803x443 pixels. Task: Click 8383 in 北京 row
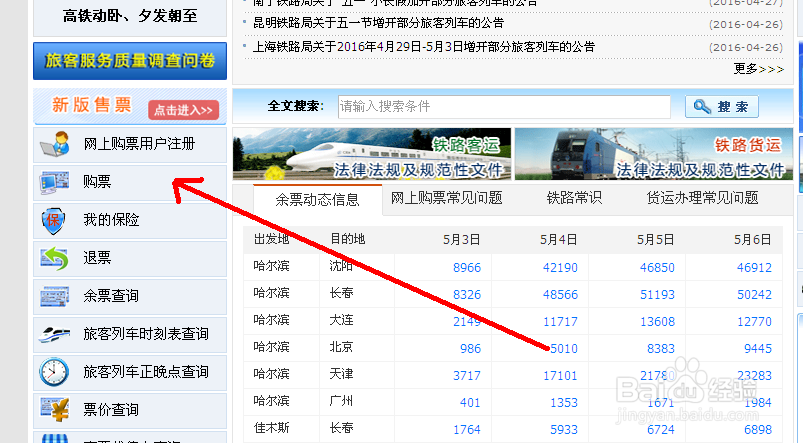click(661, 349)
